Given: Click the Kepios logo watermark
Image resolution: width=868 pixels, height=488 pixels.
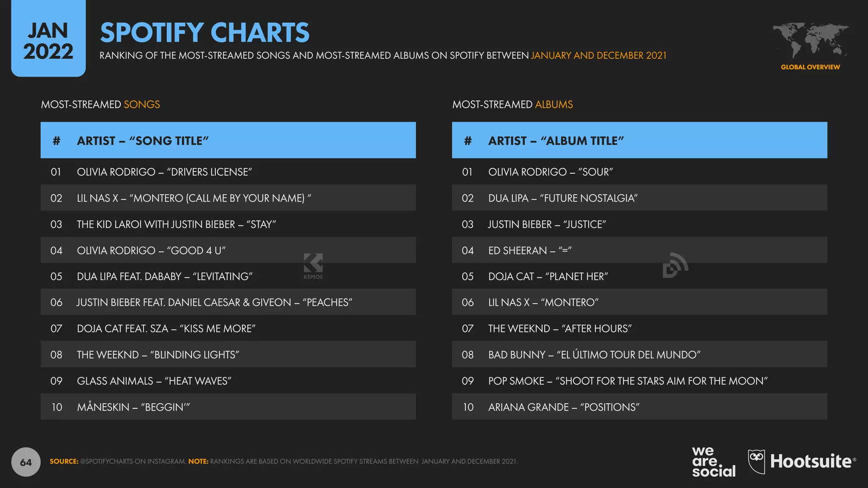Looking at the screenshot, I should (313, 266).
